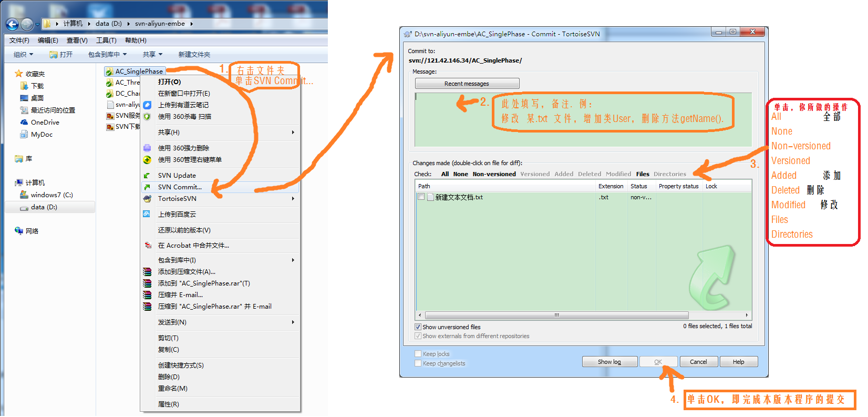Click the 下载 downloads folder icon

click(x=24, y=86)
